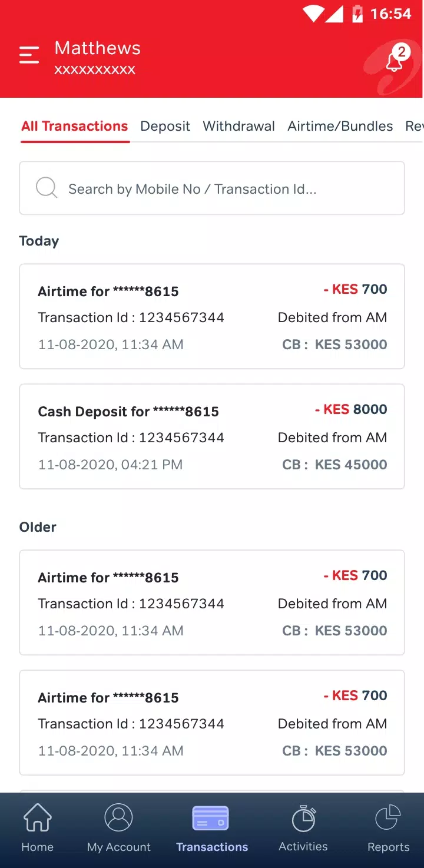This screenshot has height=868, width=424.
Task: Switch to the Deposit tab
Action: pyautogui.click(x=165, y=126)
